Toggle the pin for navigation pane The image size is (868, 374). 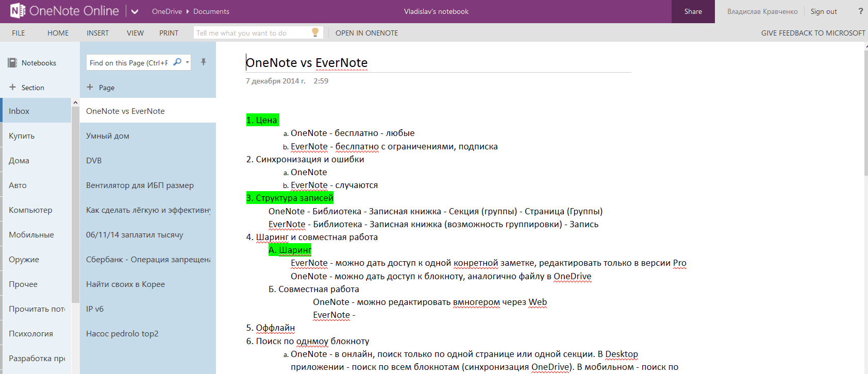click(204, 62)
